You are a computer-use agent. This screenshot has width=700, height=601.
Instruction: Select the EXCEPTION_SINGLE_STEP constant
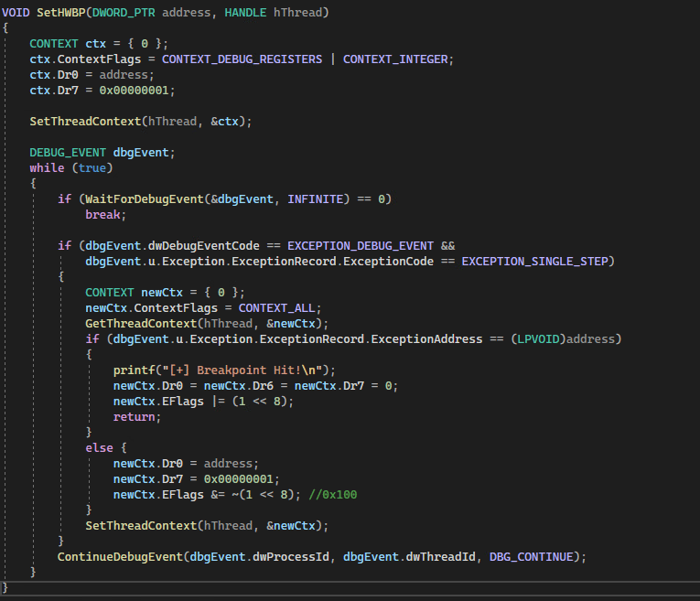pos(534,262)
